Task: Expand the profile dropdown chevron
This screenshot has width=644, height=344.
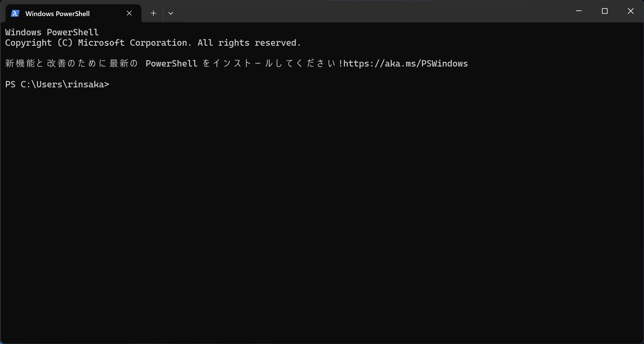Action: 171,13
